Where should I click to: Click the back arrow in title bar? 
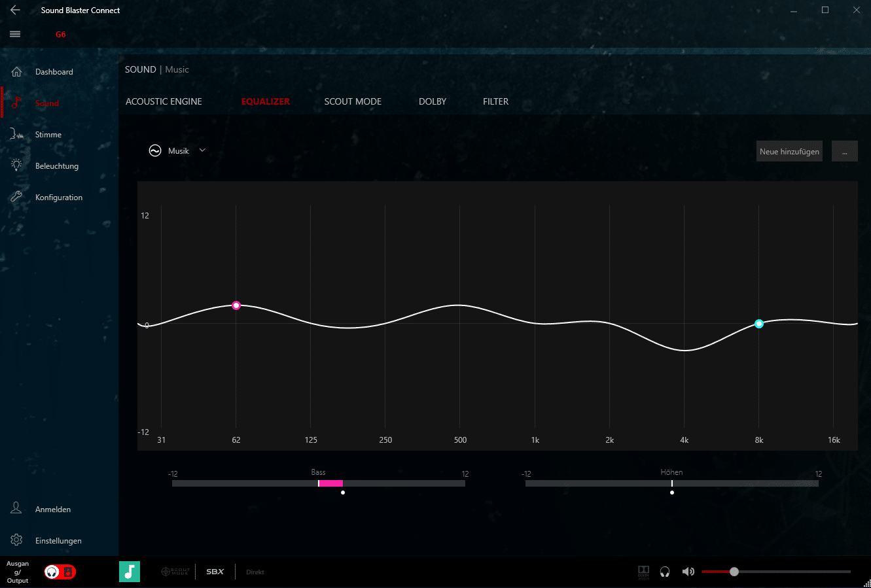click(15, 10)
